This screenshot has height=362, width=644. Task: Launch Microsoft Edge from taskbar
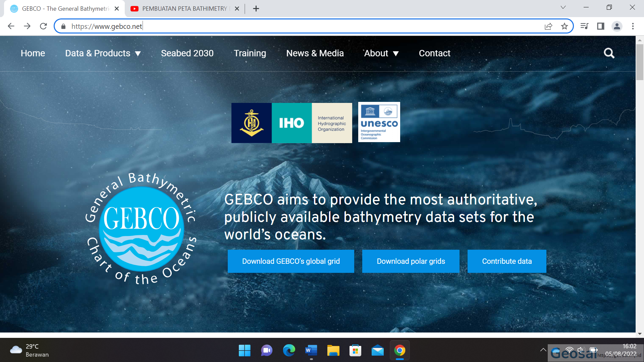(x=289, y=351)
